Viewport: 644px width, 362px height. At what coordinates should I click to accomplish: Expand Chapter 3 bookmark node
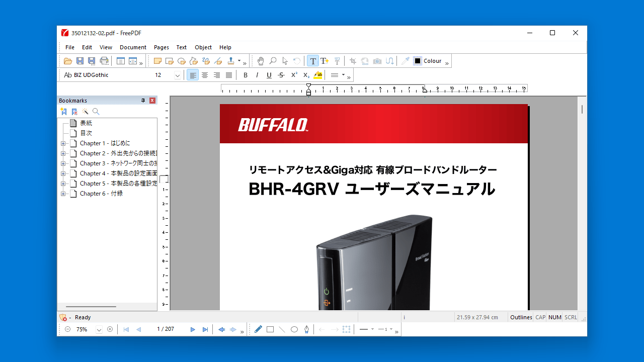[63, 163]
